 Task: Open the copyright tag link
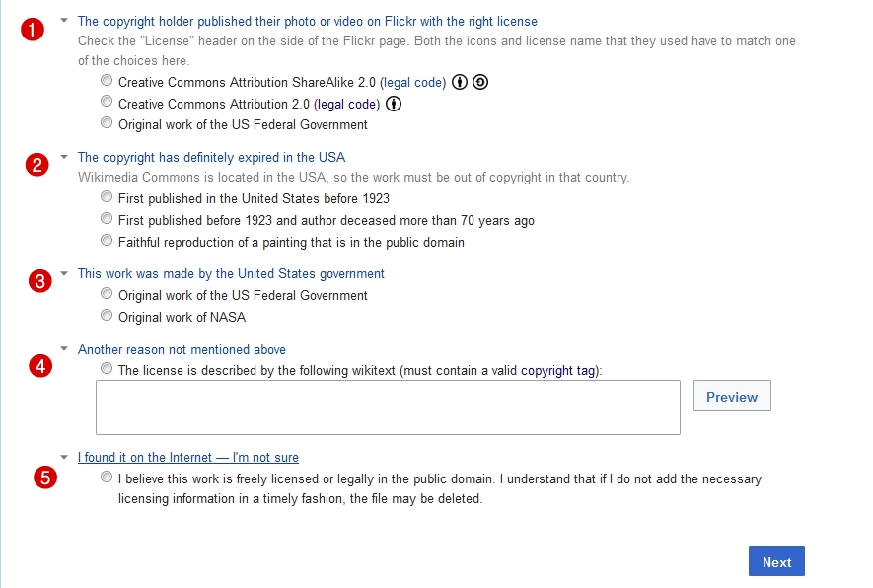pos(557,371)
